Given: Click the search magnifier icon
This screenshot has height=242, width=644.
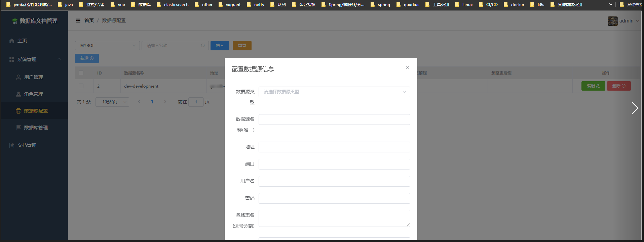Looking at the screenshot, I should click(x=203, y=46).
